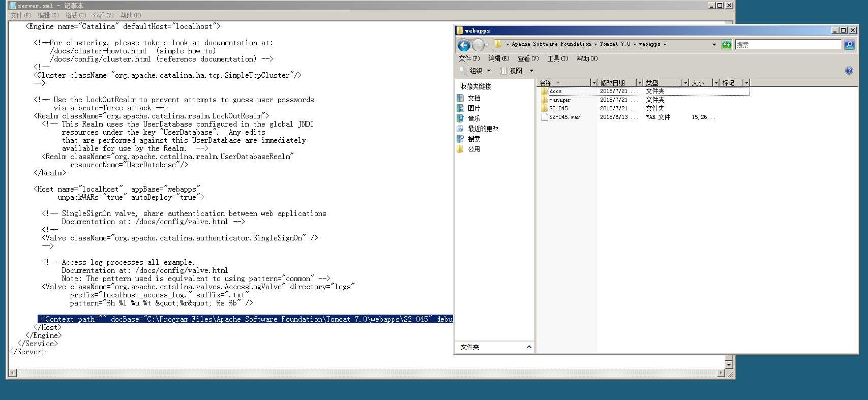
Task: Open 类型 column filter dropdown
Action: pyautogui.click(x=685, y=82)
